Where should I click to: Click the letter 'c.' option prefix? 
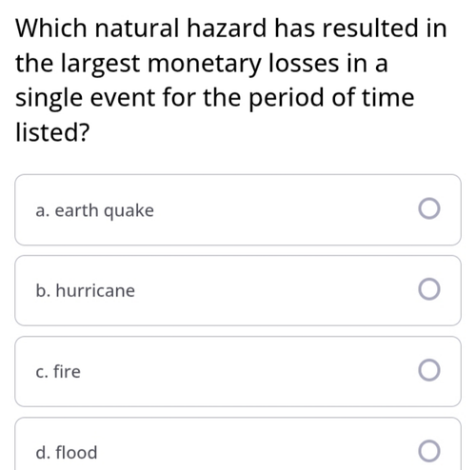click(42, 372)
